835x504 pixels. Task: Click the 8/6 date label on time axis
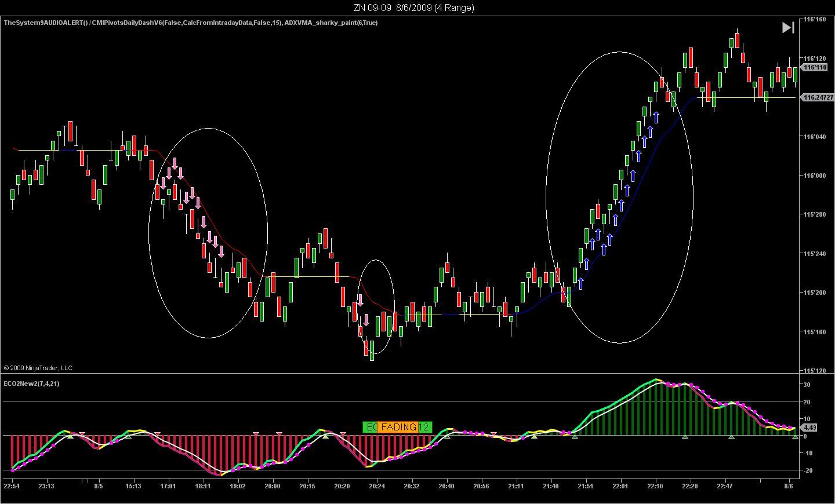[789, 486]
